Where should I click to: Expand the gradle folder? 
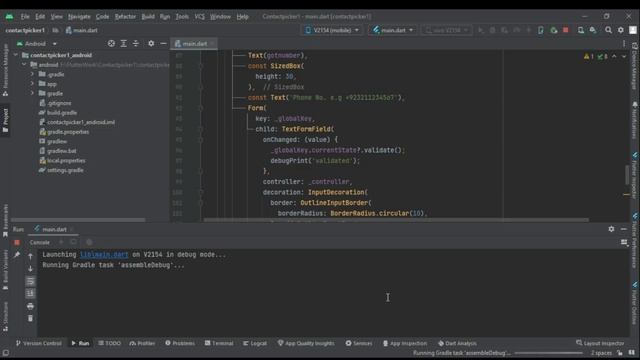click(x=33, y=93)
